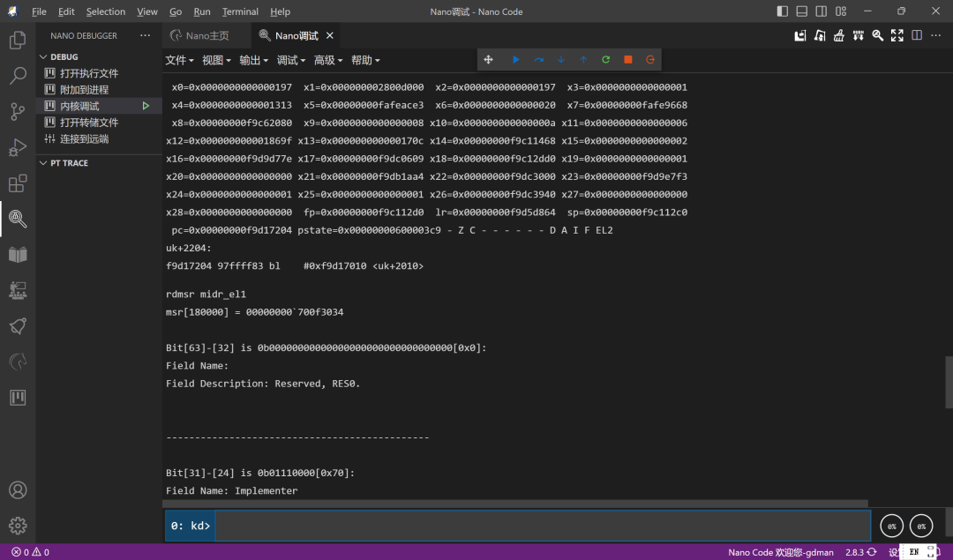This screenshot has height=560, width=953.
Task: Click the Split Editor icon
Action: [917, 36]
